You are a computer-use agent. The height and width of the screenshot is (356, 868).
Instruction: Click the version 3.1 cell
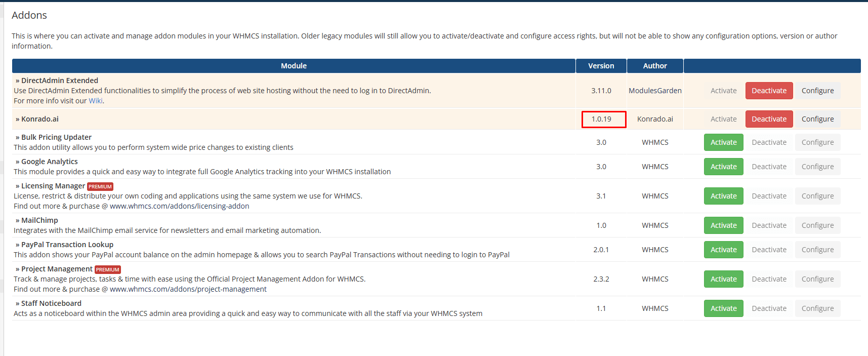(601, 196)
